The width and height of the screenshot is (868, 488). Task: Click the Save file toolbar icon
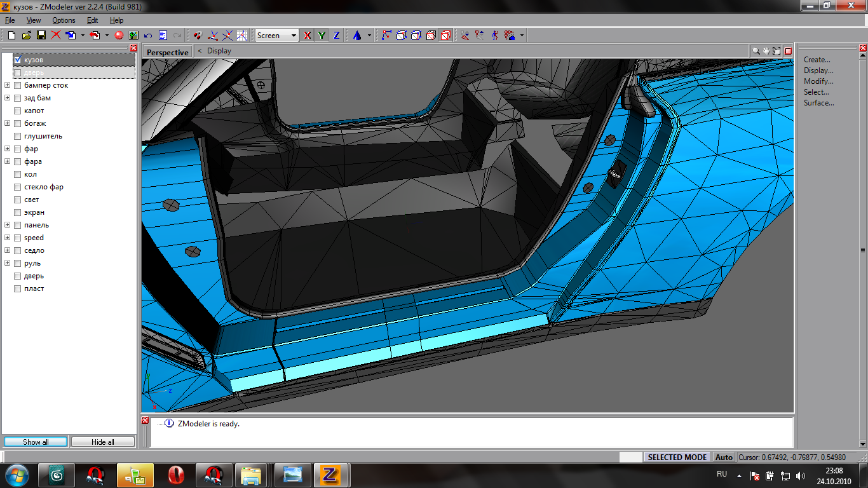point(41,36)
